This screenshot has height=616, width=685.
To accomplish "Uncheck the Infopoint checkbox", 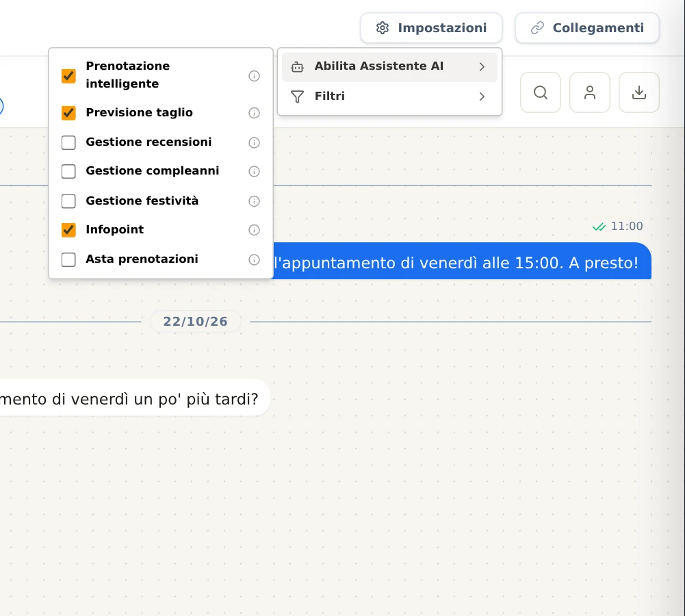I will pyautogui.click(x=68, y=230).
